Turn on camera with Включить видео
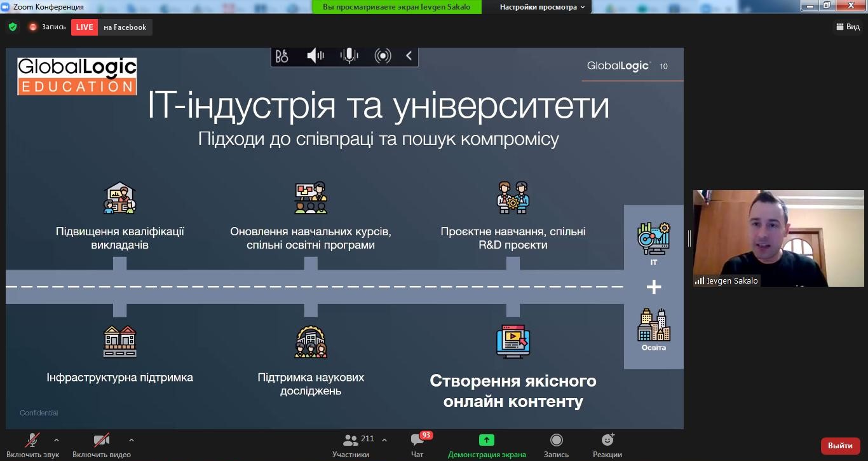This screenshot has width=868, height=461. pyautogui.click(x=102, y=445)
